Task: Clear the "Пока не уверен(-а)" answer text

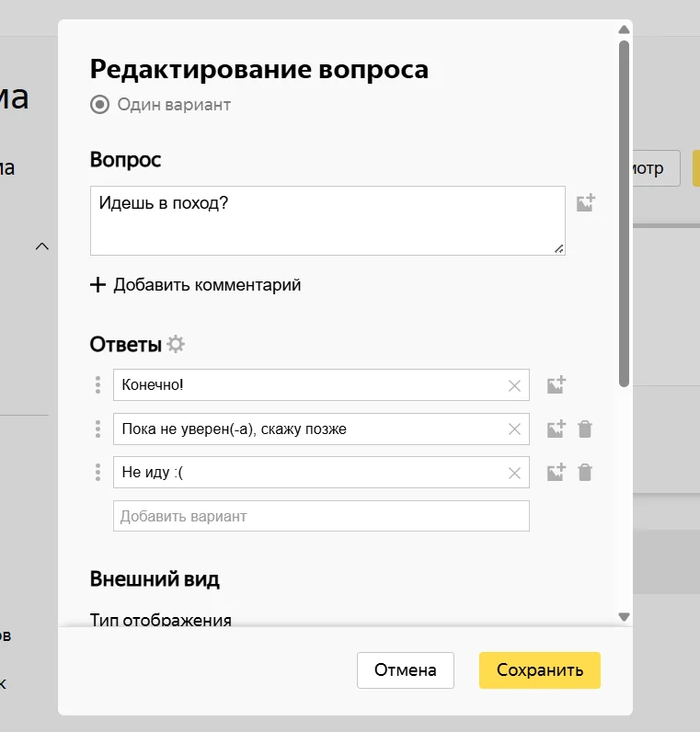Action: coord(514,429)
